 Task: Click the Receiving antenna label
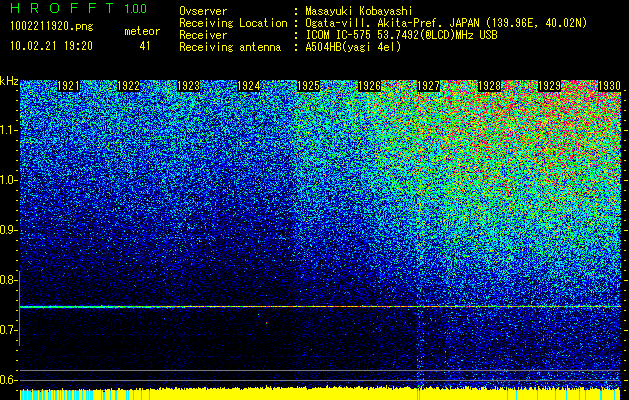(x=230, y=47)
